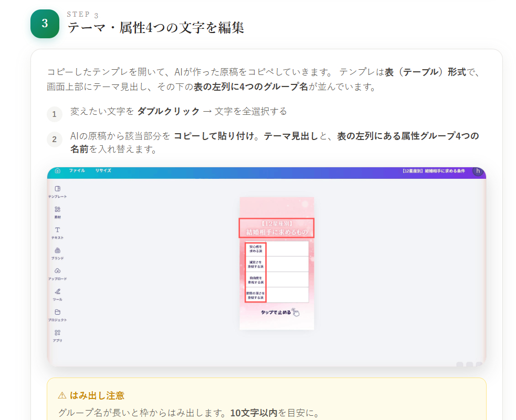Open the リサイズ menu

[103, 170]
